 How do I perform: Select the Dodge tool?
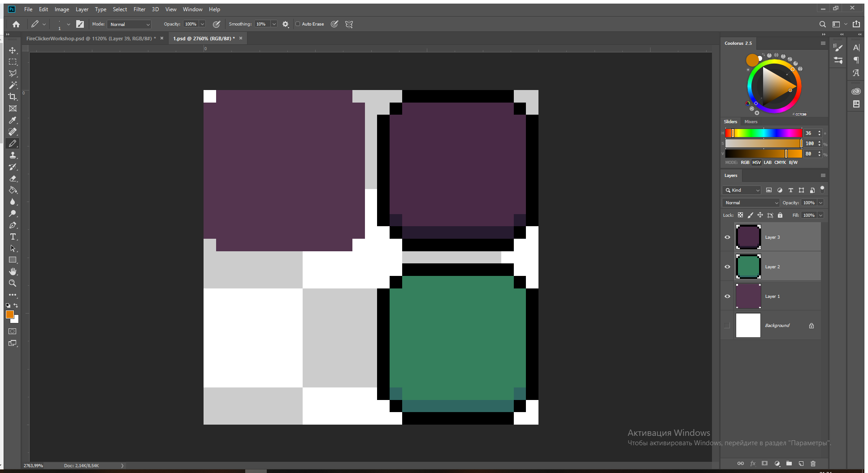point(13,213)
